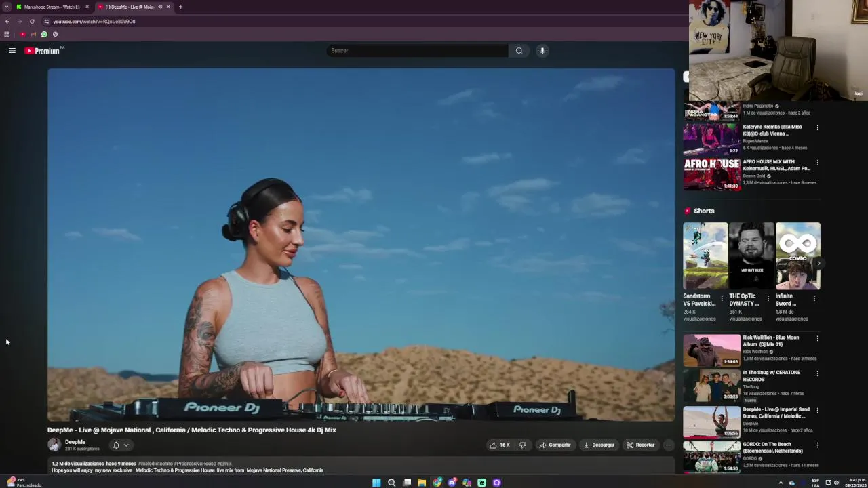Show hidden system tray icons
The width and height of the screenshot is (868, 488).
781,483
